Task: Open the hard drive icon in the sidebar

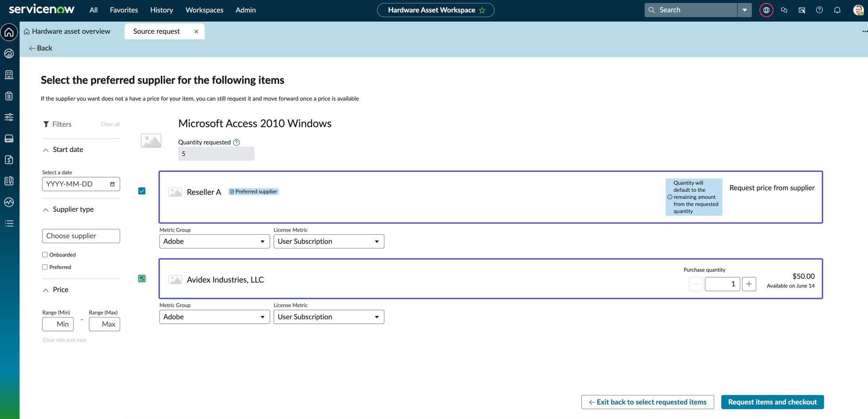Action: (9, 139)
